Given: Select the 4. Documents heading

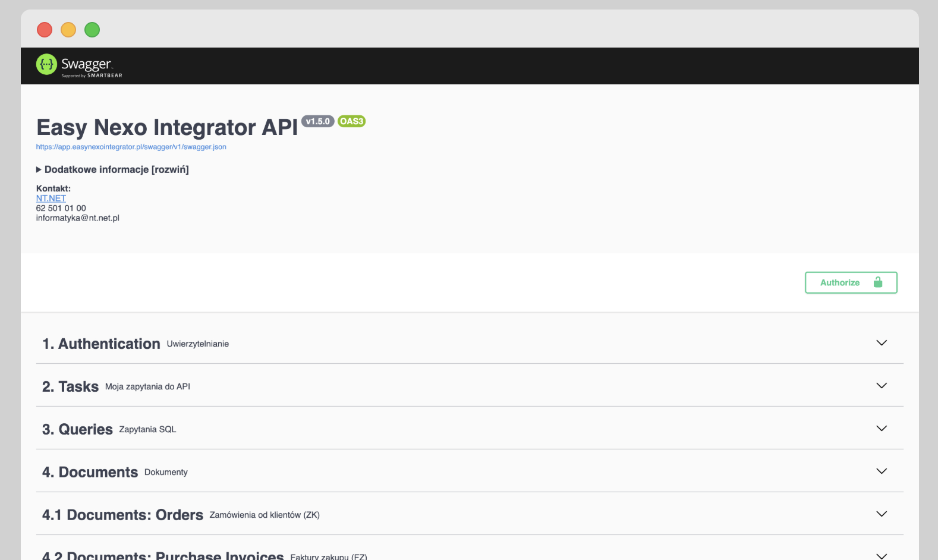Looking at the screenshot, I should 90,472.
